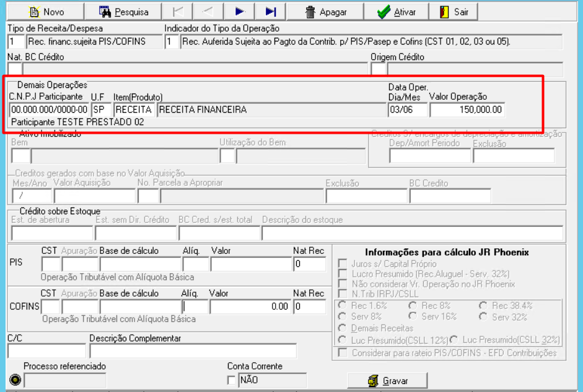Check Considerar para rateio PIS/COFINS

(343, 352)
